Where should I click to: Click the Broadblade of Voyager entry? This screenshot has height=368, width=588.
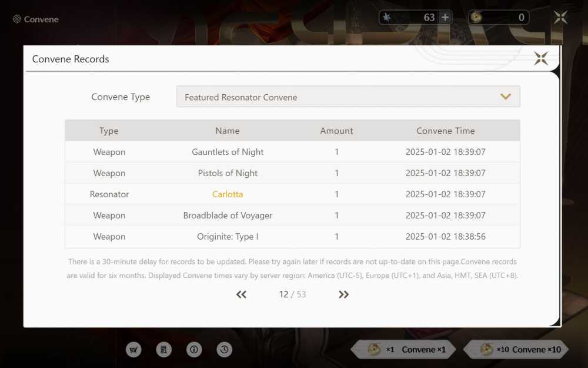[228, 215]
